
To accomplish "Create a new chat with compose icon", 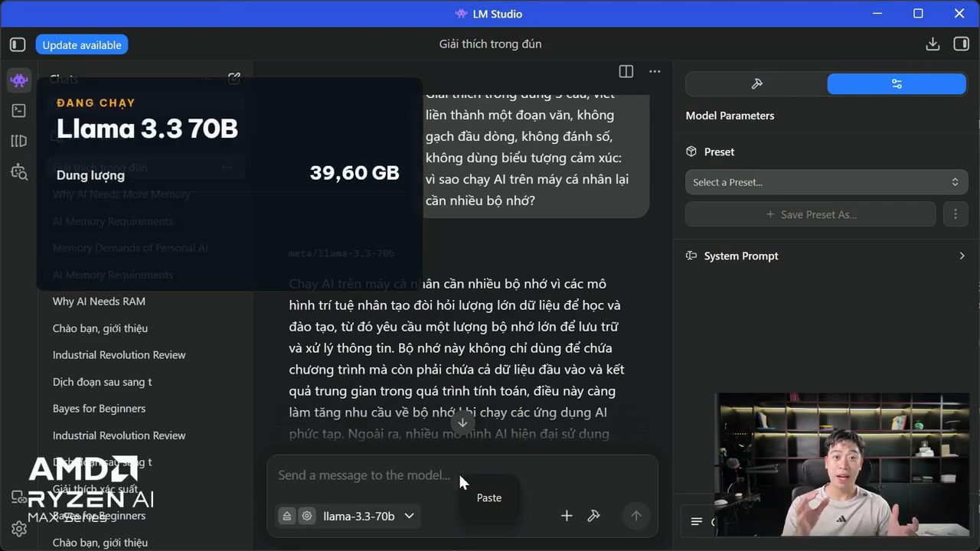I will tap(234, 78).
